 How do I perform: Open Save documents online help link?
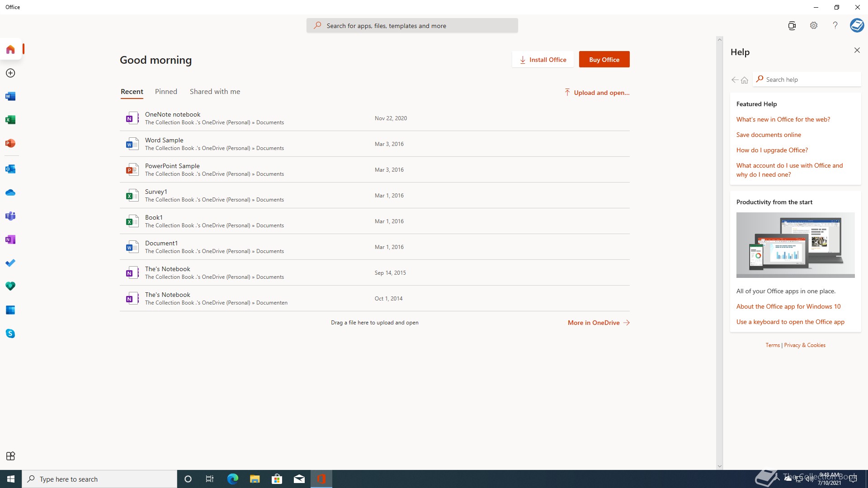768,135
